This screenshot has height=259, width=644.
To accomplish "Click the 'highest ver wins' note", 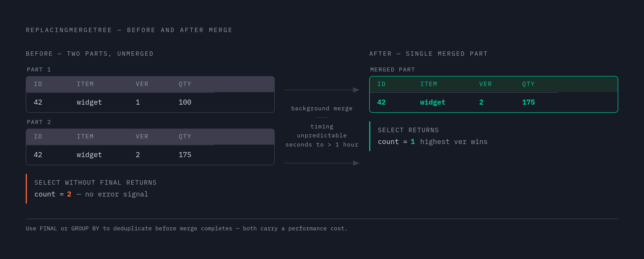I will (454, 142).
